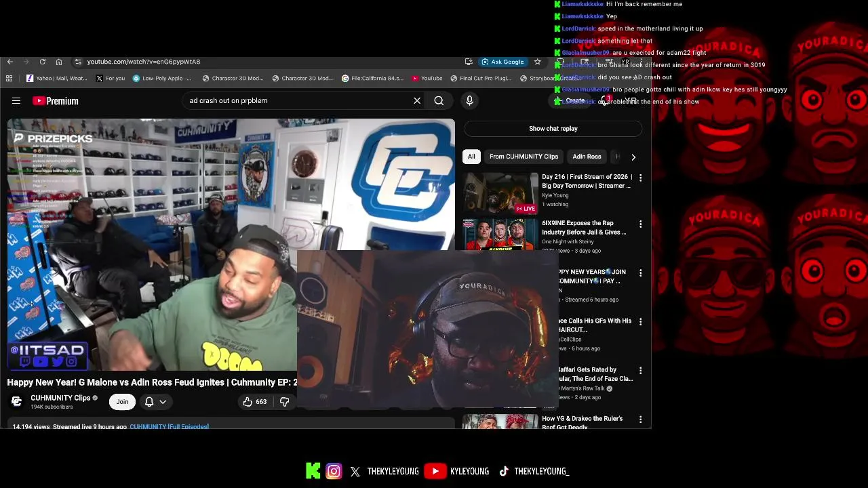Show more filter chips with right arrow
The image size is (868, 488).
633,157
